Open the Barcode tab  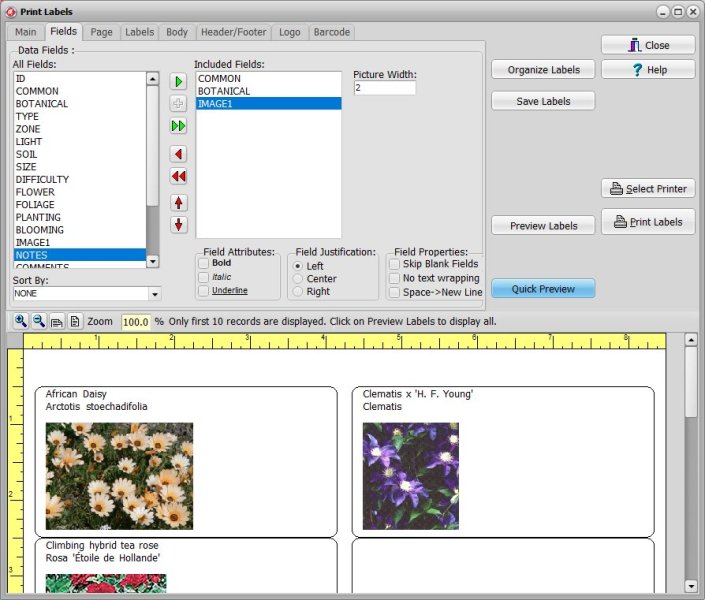pyautogui.click(x=332, y=32)
